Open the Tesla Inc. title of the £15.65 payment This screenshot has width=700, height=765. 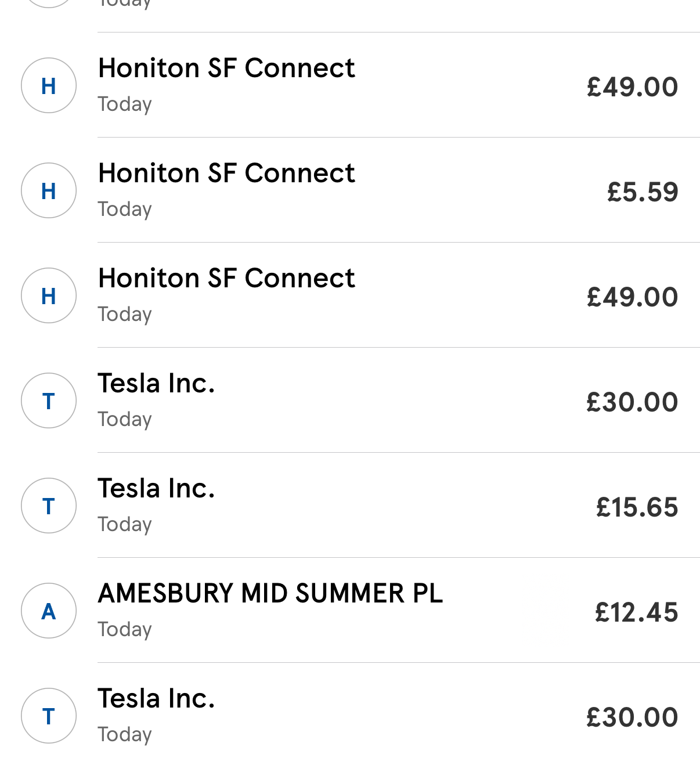156,488
